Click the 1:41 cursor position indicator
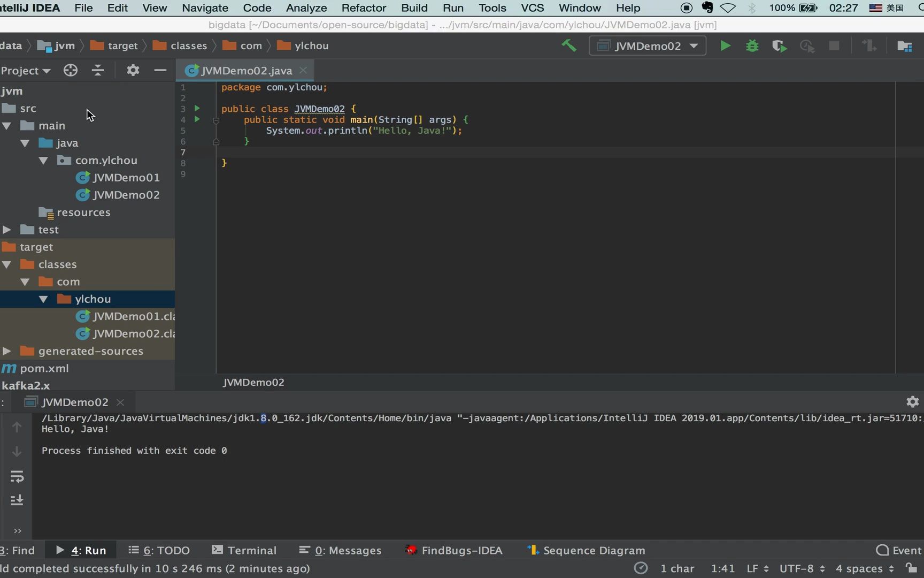The height and width of the screenshot is (578, 924). coord(723,568)
